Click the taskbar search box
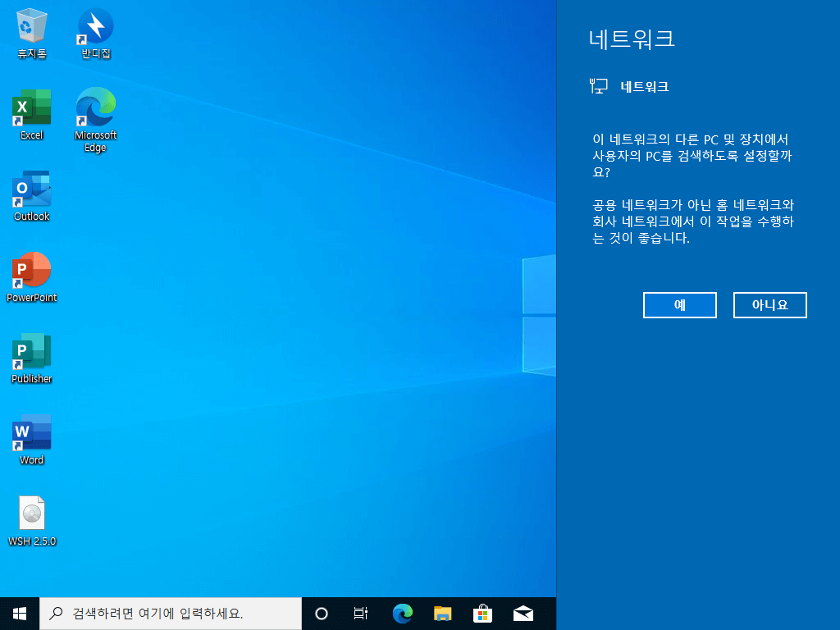 pos(171,614)
